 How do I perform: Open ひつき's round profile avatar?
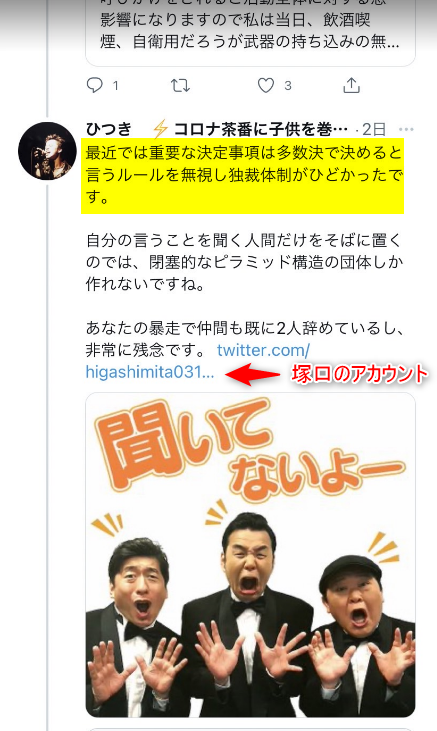click(x=47, y=151)
